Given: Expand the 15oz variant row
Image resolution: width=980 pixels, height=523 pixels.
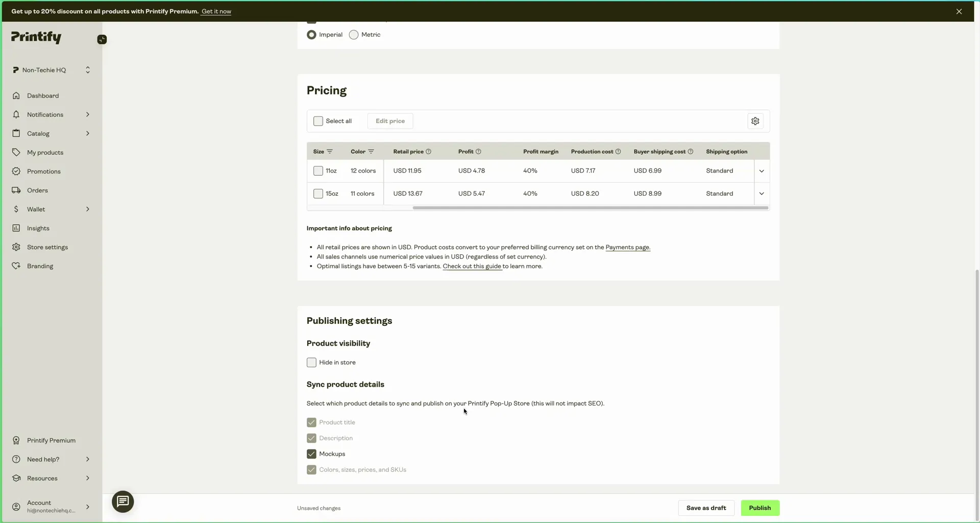Looking at the screenshot, I should pos(761,194).
